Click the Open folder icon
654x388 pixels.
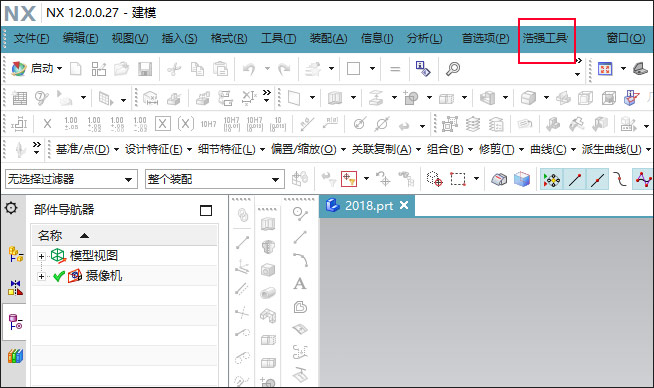tap(121, 68)
